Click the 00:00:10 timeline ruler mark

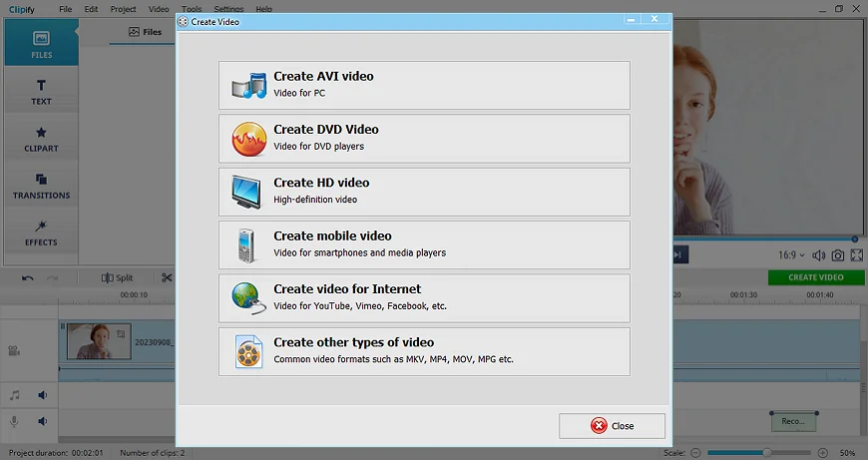(134, 295)
